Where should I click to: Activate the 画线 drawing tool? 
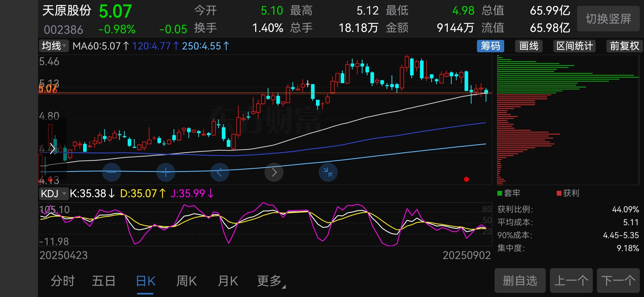click(529, 46)
